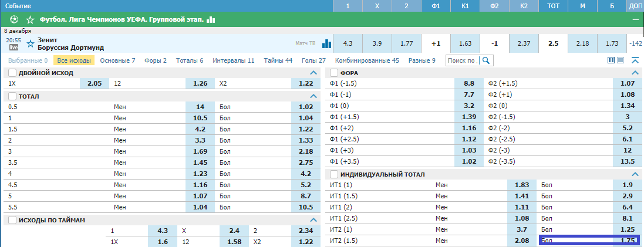The width and height of the screenshot is (644, 247).
Task: Open the Интервалы 11 tab
Action: point(234,60)
